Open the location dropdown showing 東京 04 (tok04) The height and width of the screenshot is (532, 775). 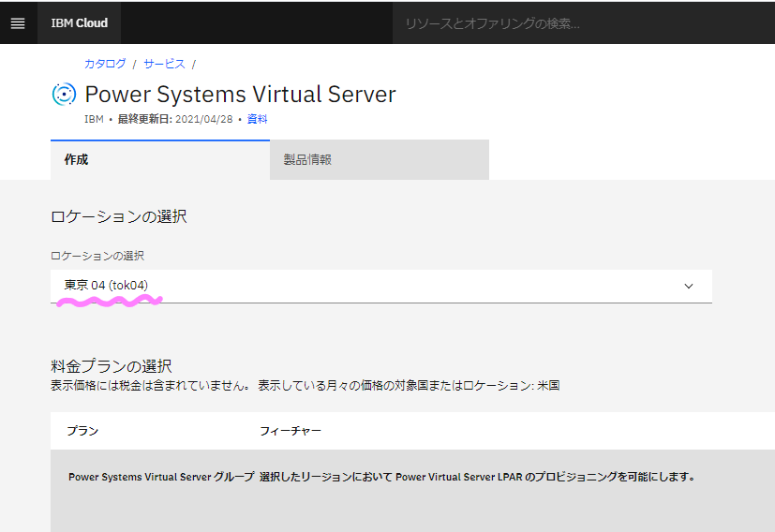point(375,286)
